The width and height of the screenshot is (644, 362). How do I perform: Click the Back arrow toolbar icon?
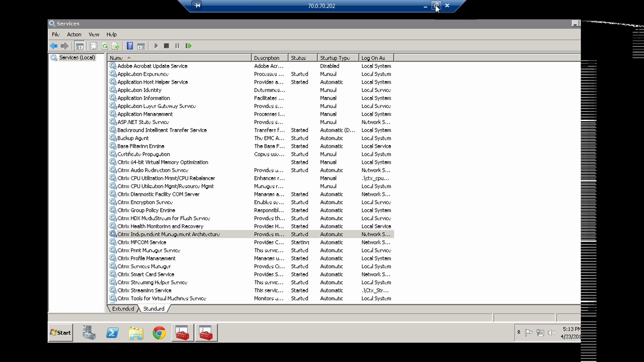[54, 46]
